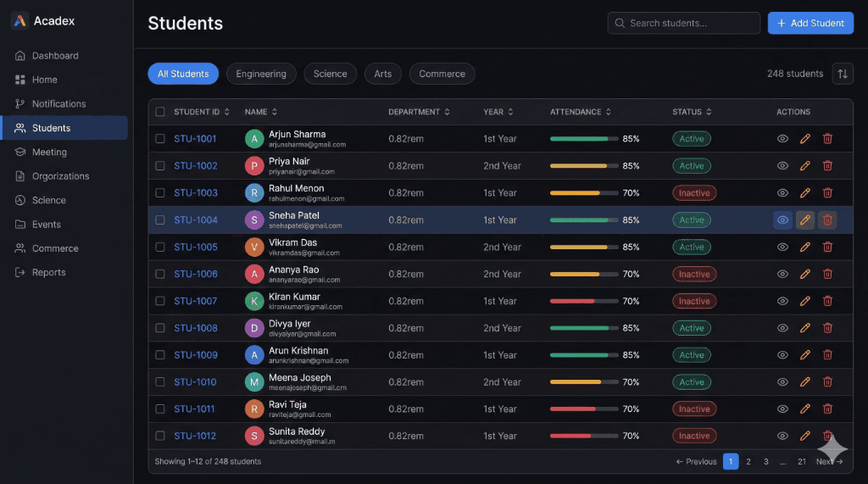
Task: Click the Acadex logo icon
Action: [19, 21]
